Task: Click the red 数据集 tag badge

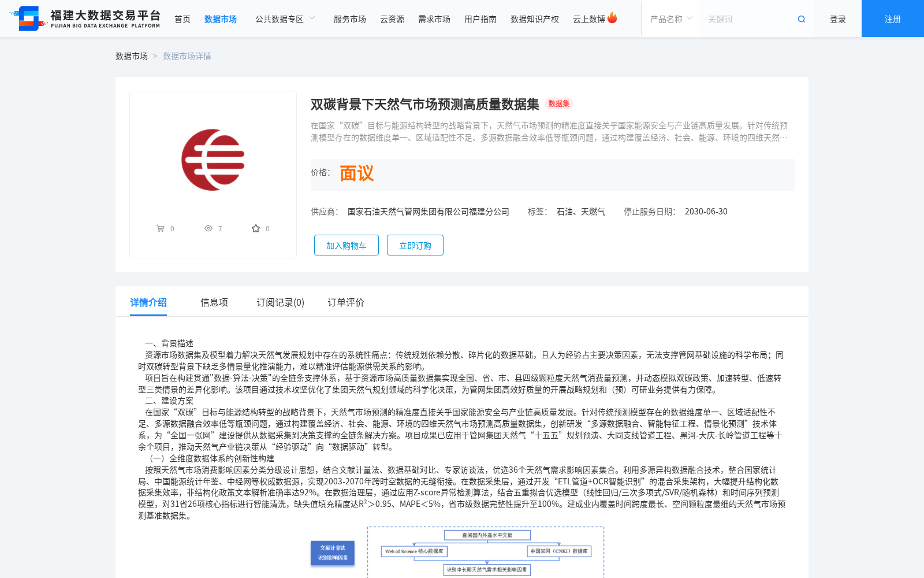Action: click(x=558, y=104)
